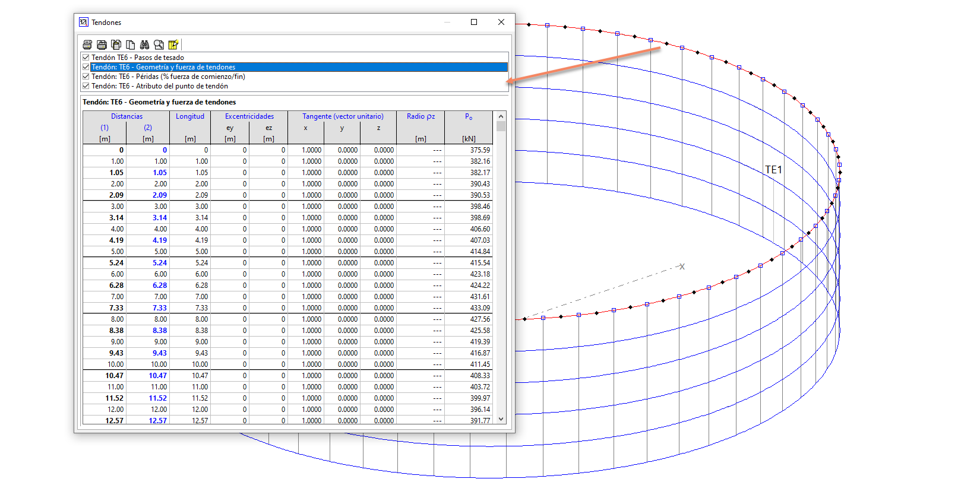Toggle 'Atributo del punto de tendón' checkbox
Screen dimensions: 980x501
click(86, 86)
